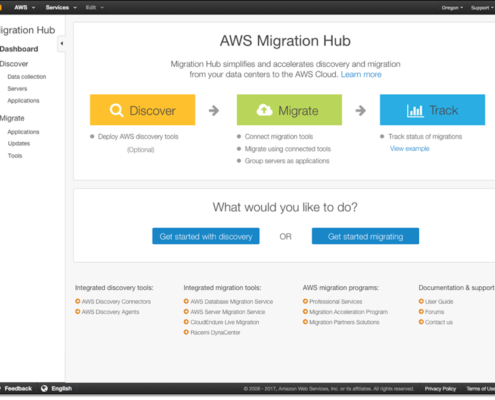The height and width of the screenshot is (400, 495).
Task: Open Servers under Discover
Action: (17, 89)
